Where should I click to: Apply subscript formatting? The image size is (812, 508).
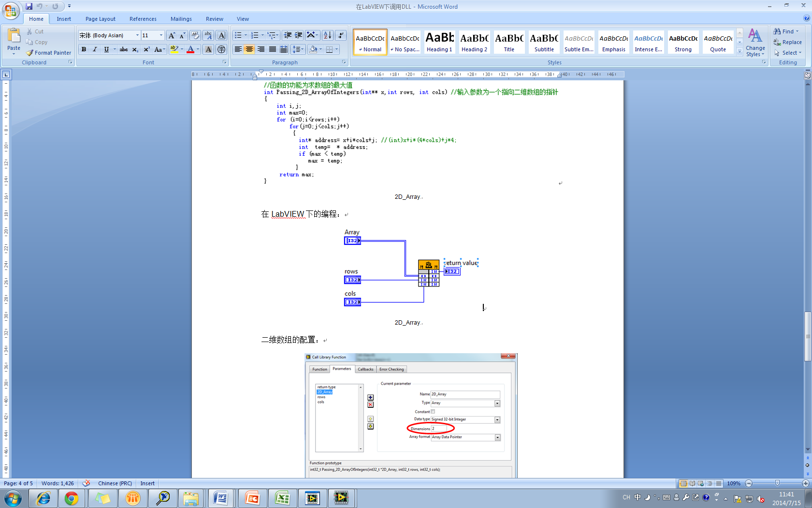tap(135, 49)
